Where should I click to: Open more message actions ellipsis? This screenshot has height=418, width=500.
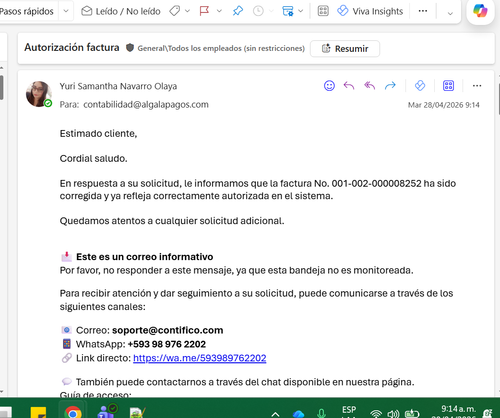tap(477, 86)
